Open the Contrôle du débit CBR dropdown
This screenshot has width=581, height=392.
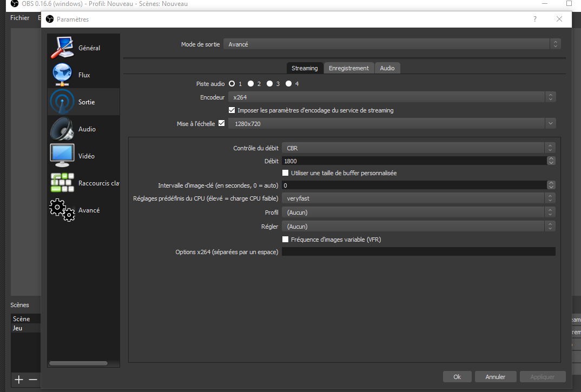419,148
